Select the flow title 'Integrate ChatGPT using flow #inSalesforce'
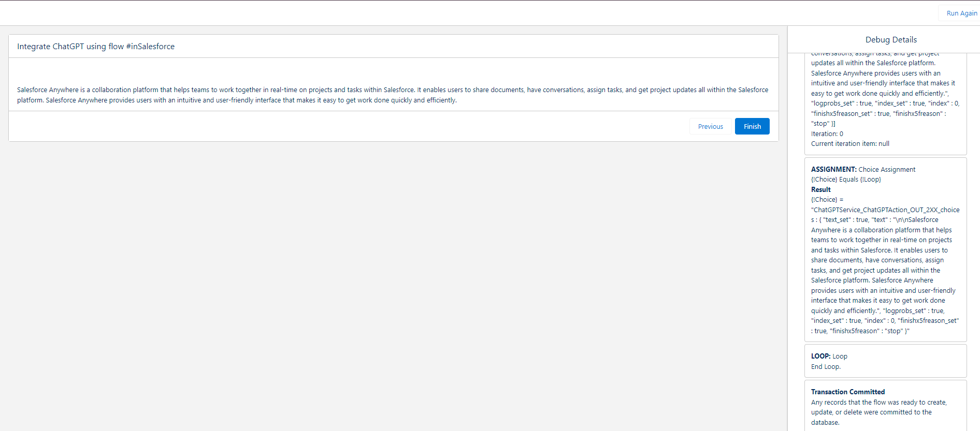This screenshot has height=431, width=980. [96, 47]
